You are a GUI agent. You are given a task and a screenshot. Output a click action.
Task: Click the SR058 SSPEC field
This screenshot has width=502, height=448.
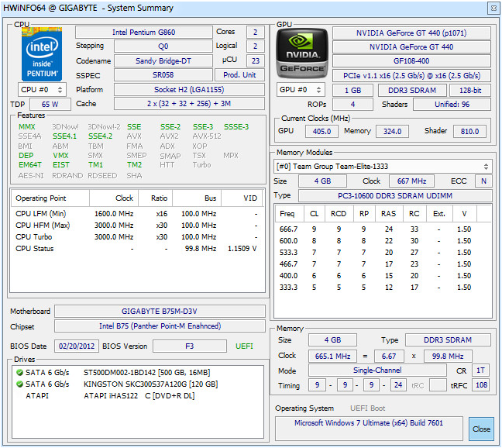pyautogui.click(x=163, y=75)
